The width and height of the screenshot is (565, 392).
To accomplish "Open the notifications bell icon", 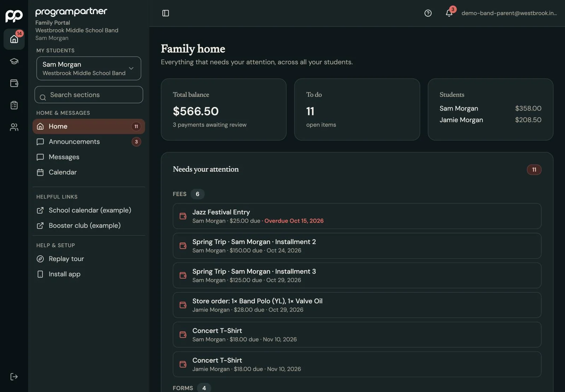I will (449, 13).
